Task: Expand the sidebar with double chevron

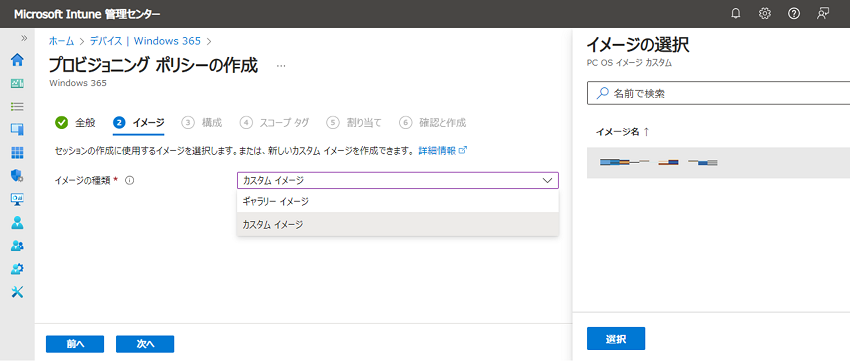Action: (24, 38)
